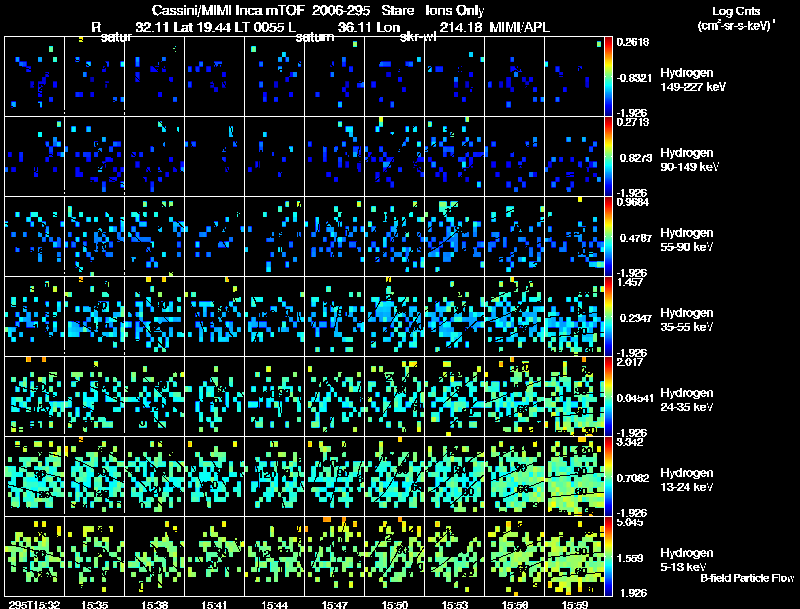Click the '0.2618' colorbar maximum value
Screen dimensions: 800x609
633,42
